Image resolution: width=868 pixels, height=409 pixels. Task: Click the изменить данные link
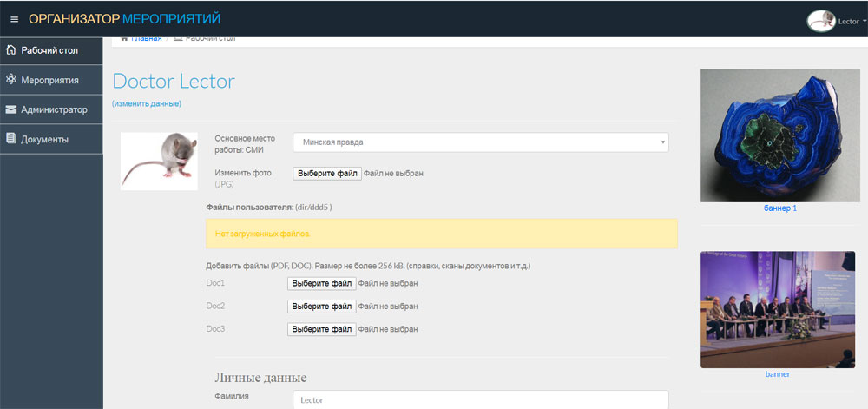click(147, 103)
